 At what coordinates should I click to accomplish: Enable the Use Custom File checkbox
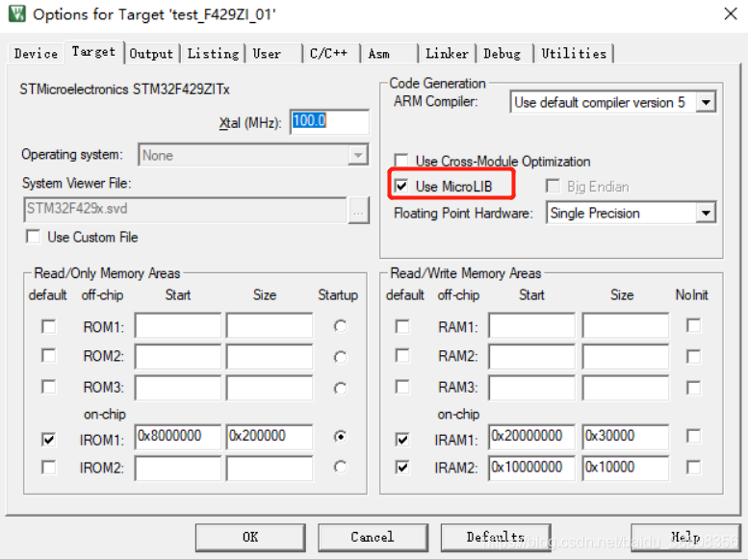pos(34,237)
